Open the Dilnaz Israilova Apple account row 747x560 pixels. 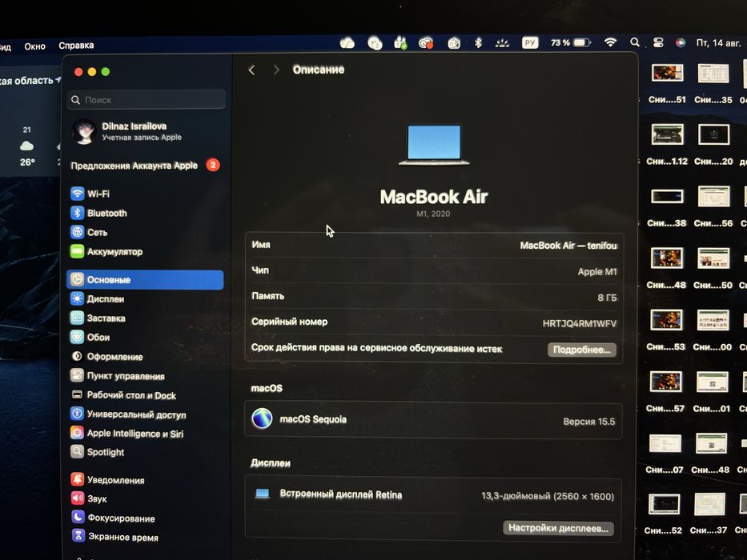tap(127, 131)
